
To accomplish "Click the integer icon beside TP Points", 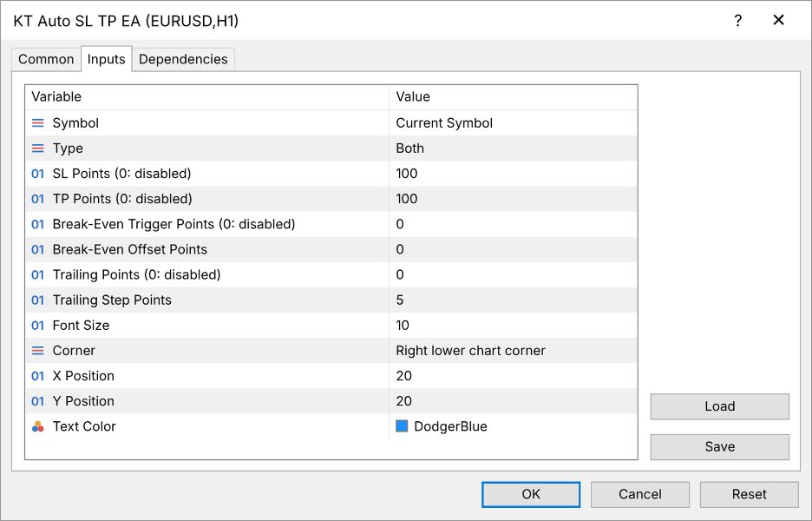I will pyautogui.click(x=38, y=199).
